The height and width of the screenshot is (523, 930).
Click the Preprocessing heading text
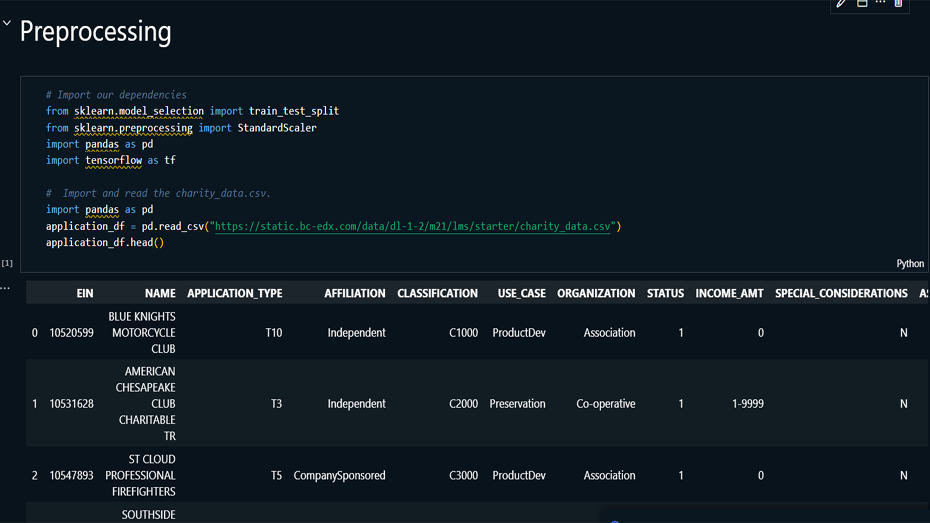95,32
